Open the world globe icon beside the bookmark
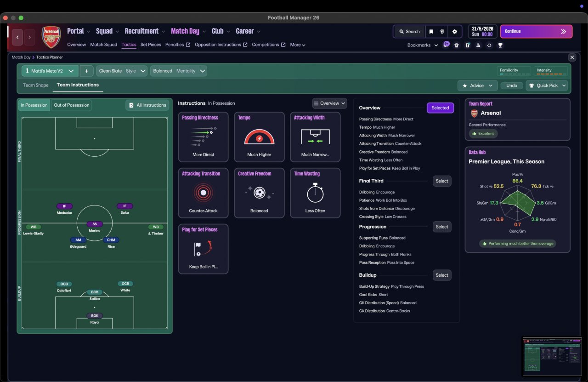This screenshot has width=588, height=382. pos(443,32)
